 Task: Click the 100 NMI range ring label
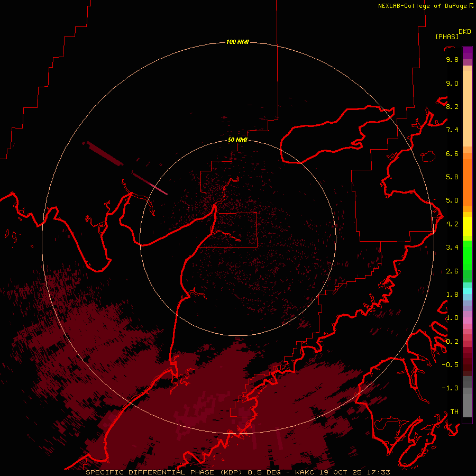pyautogui.click(x=237, y=42)
